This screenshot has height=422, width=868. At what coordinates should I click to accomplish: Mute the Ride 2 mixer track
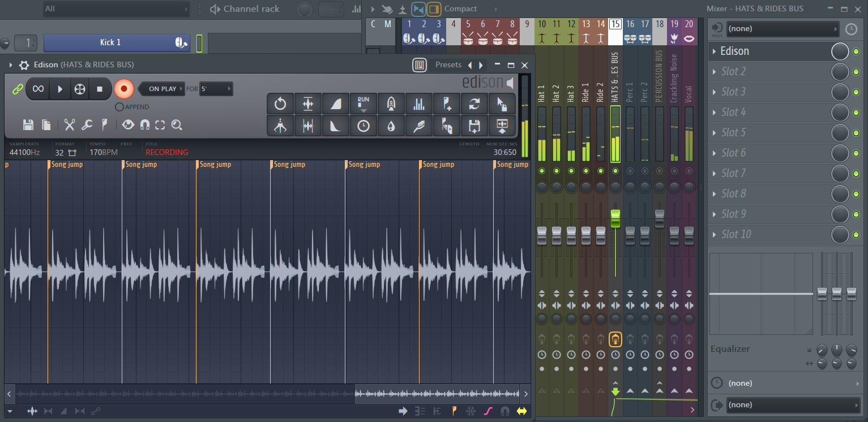point(601,171)
